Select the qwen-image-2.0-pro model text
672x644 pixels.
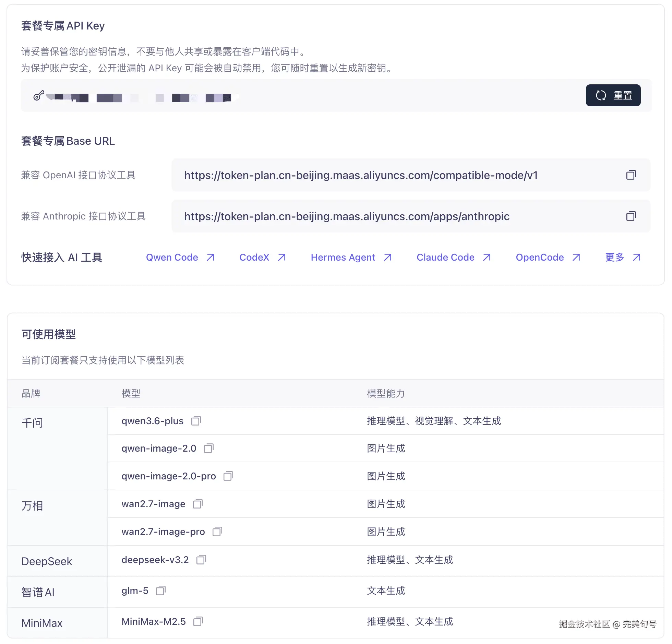(x=169, y=476)
